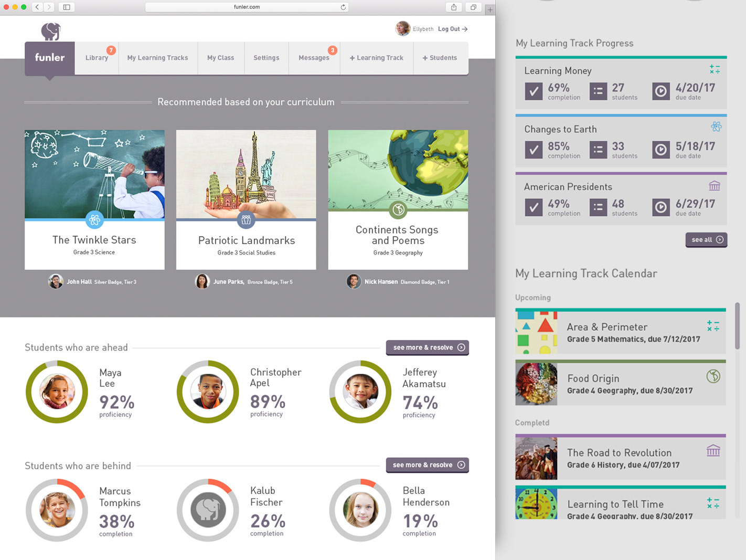Select the funler home tab
The height and width of the screenshot is (560, 746).
50,58
